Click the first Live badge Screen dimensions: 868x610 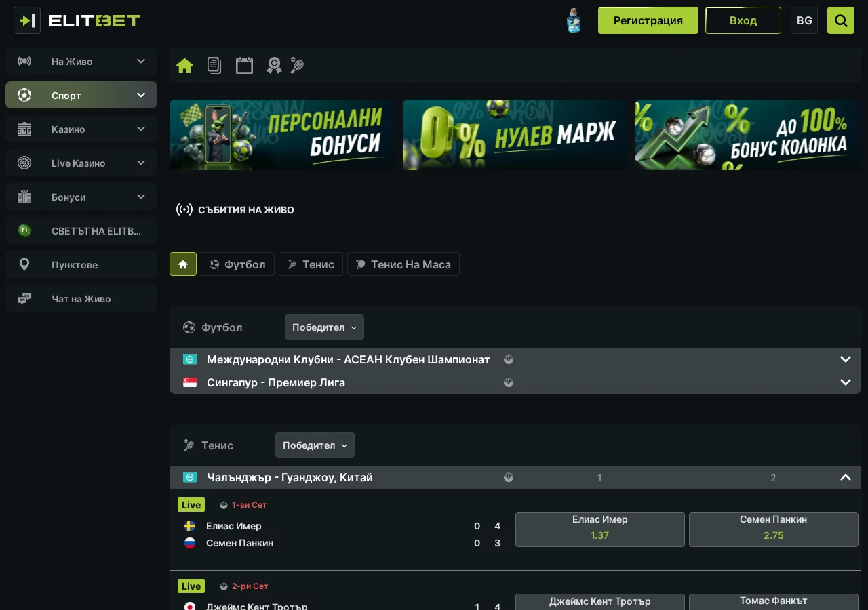click(191, 505)
